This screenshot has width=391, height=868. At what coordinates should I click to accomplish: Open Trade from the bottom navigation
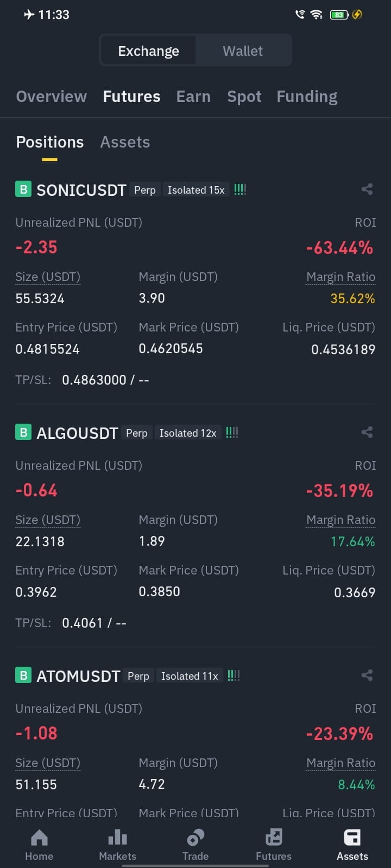click(195, 845)
